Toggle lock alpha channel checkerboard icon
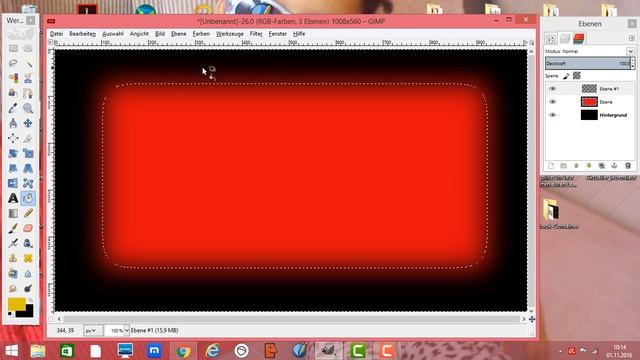Viewport: 640px width, 360px height. click(x=576, y=76)
